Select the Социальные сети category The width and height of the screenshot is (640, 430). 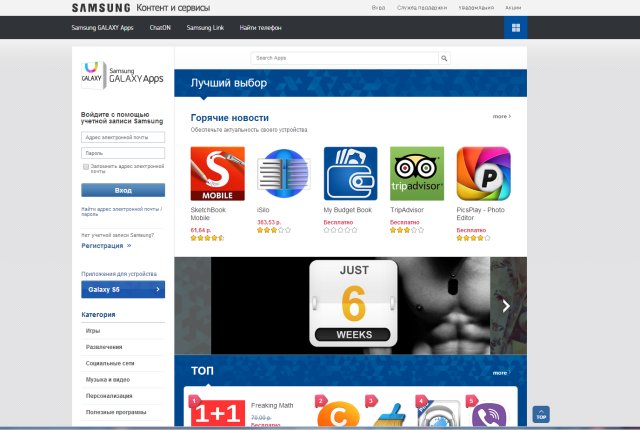point(123,364)
